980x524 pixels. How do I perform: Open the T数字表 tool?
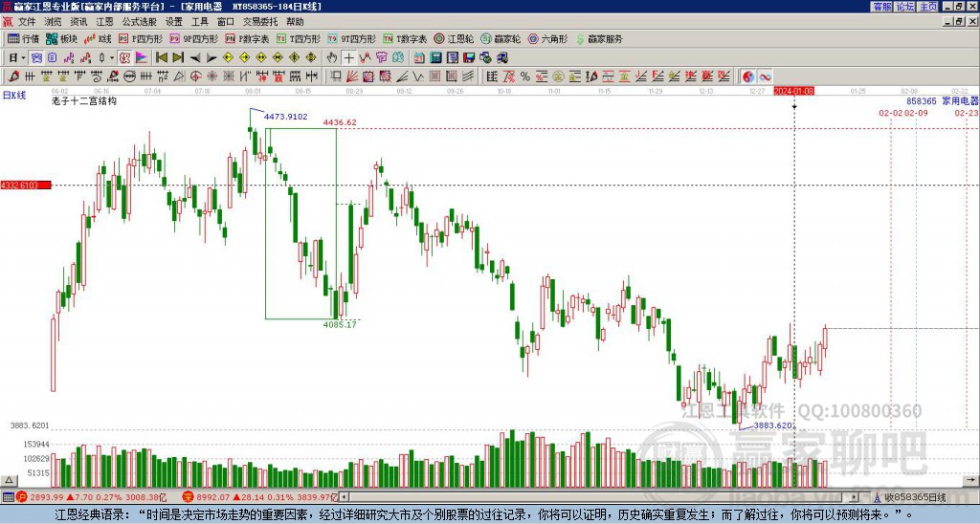(405, 38)
